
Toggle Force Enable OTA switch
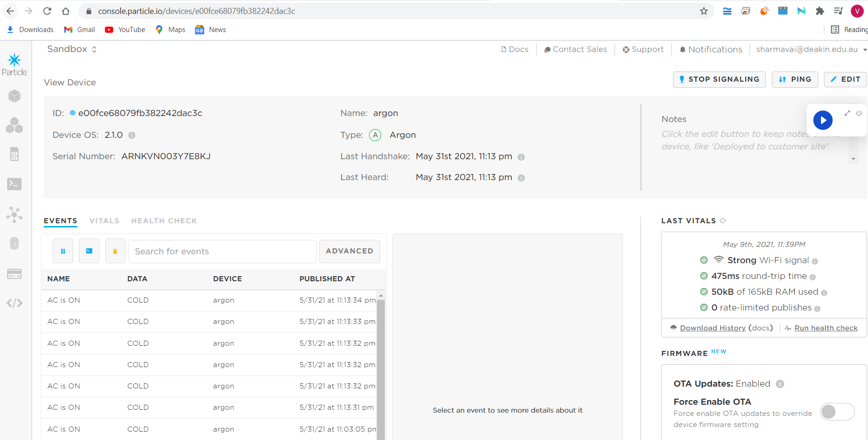(x=837, y=412)
